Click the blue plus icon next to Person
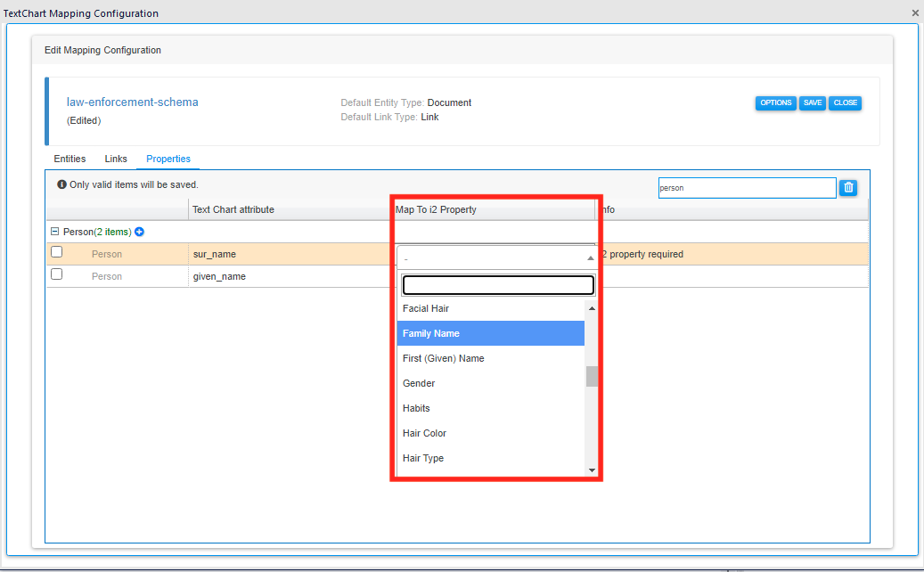 pyautogui.click(x=139, y=232)
